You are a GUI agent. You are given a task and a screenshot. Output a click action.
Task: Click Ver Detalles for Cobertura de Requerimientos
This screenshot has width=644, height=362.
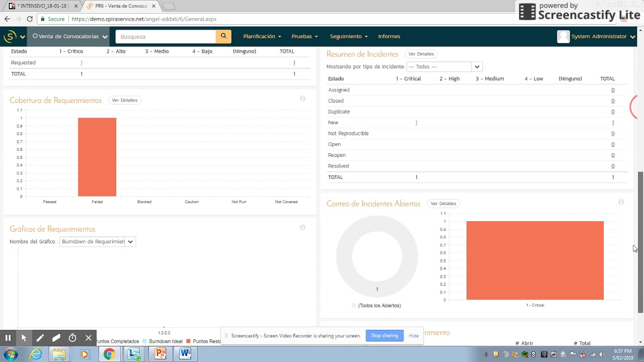click(x=125, y=100)
